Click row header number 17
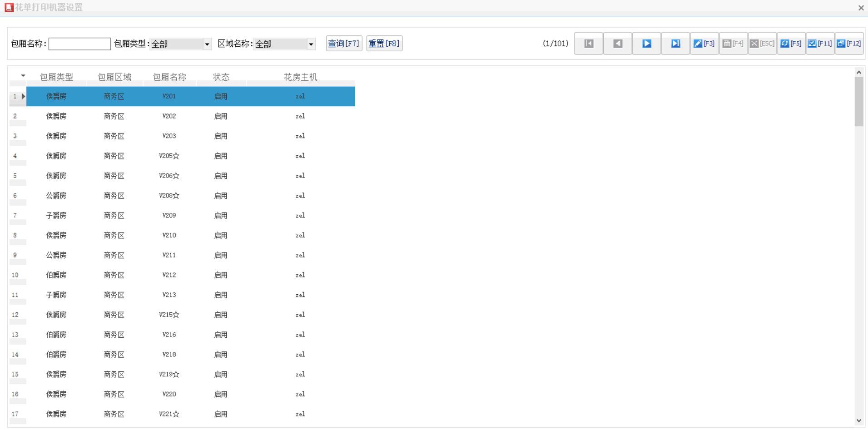The image size is (868, 430). (x=15, y=414)
